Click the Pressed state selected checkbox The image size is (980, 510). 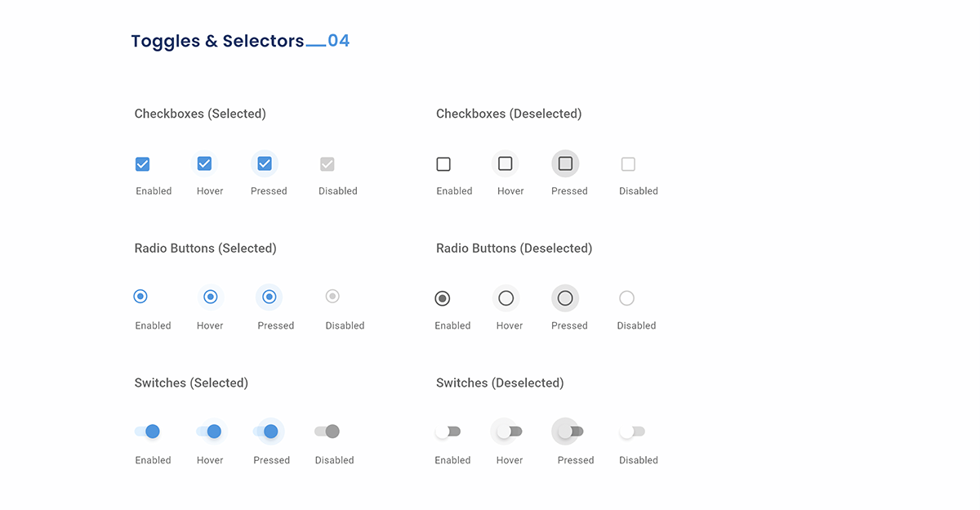pyautogui.click(x=265, y=164)
